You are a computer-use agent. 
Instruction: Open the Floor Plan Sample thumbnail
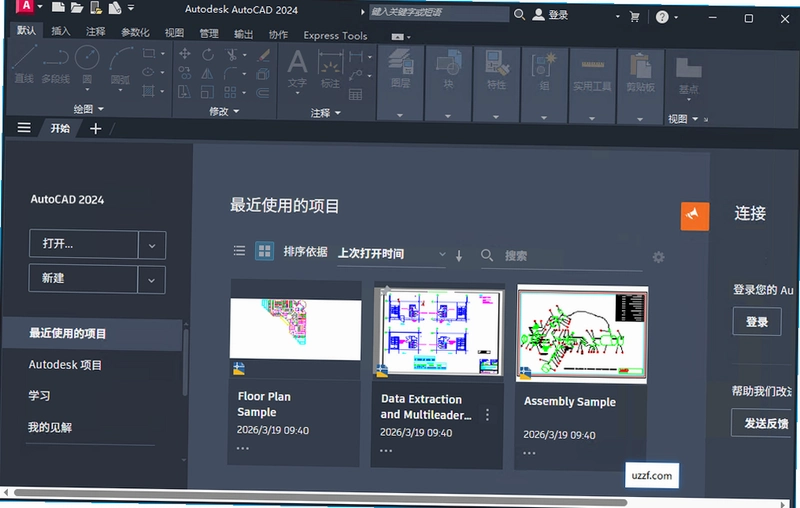click(295, 329)
